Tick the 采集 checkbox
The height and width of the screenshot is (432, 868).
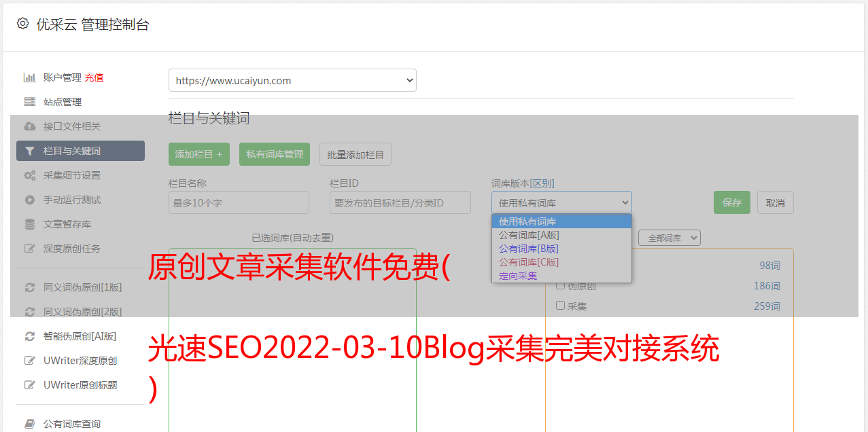(x=561, y=306)
